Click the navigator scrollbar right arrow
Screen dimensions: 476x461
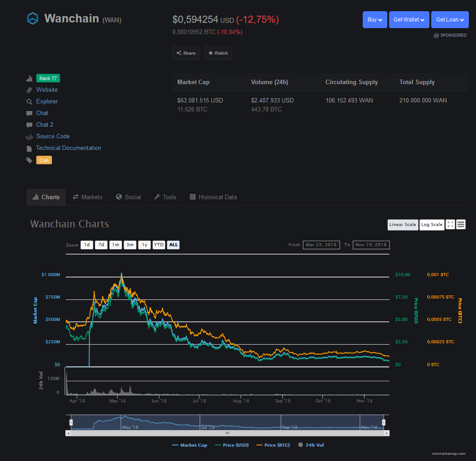pos(387,433)
